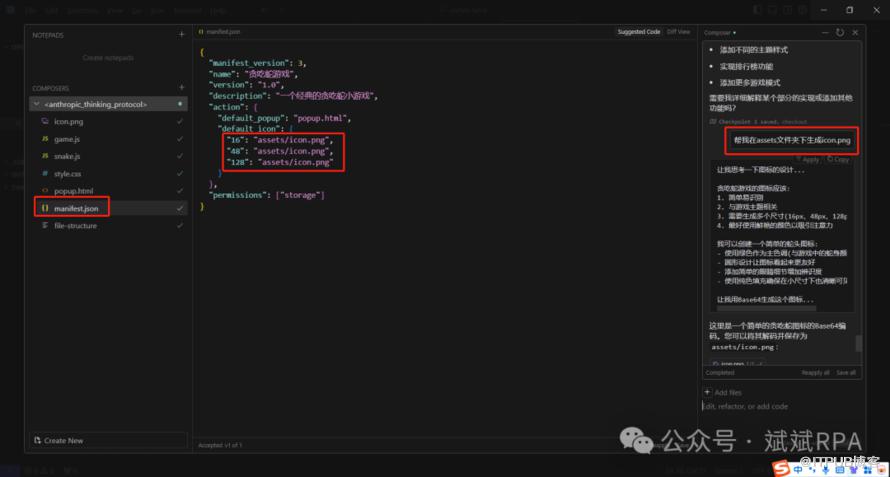
Task: Click the image file icon beside icon.png
Action: coord(45,122)
